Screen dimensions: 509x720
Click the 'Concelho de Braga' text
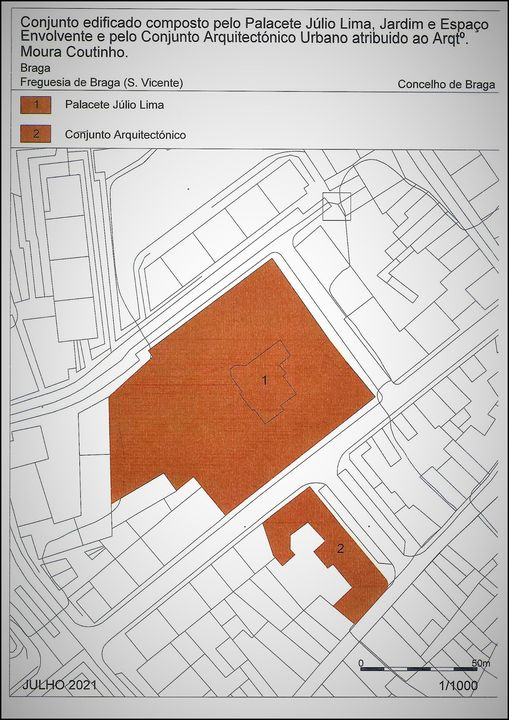(447, 84)
